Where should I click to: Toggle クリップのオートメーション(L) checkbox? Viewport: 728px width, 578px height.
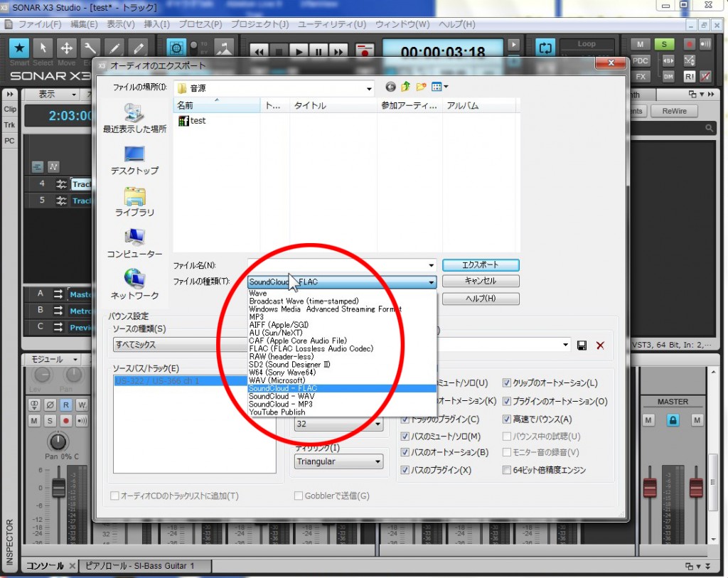(507, 383)
